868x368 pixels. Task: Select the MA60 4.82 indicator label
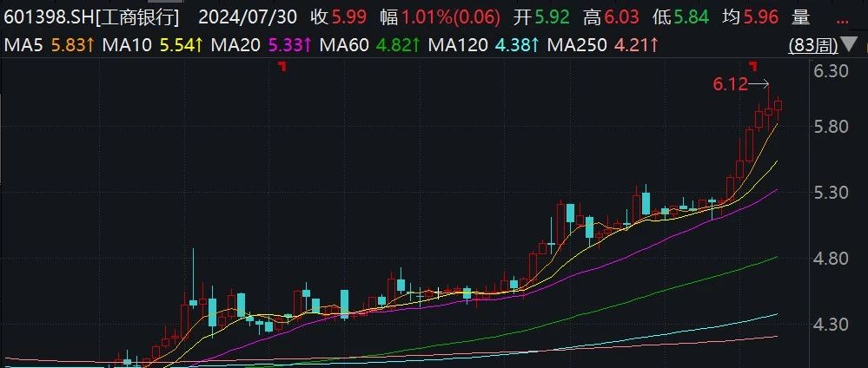tap(370, 45)
